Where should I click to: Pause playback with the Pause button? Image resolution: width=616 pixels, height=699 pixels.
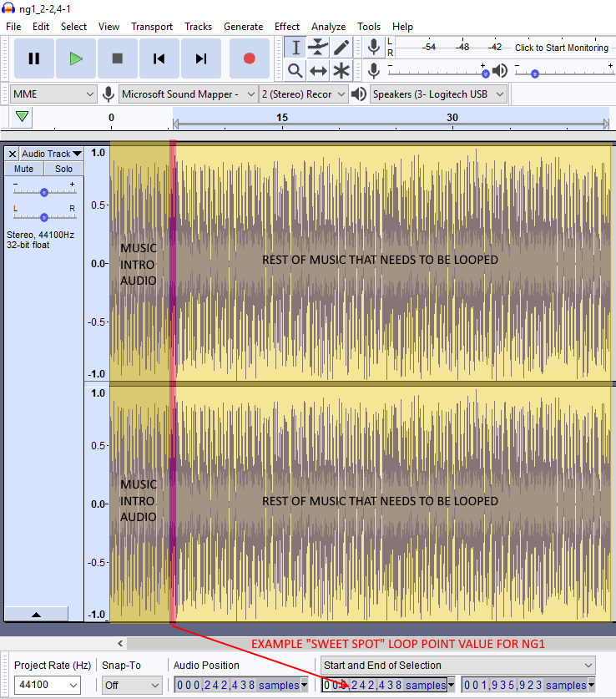coord(34,58)
